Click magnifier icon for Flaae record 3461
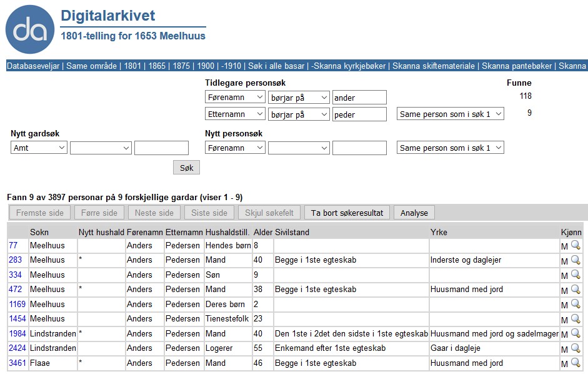The height and width of the screenshot is (374, 588). point(576,363)
